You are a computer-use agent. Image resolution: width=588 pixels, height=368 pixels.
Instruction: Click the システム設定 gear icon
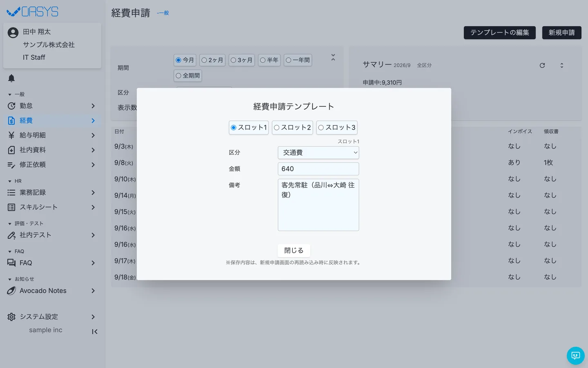point(11,317)
